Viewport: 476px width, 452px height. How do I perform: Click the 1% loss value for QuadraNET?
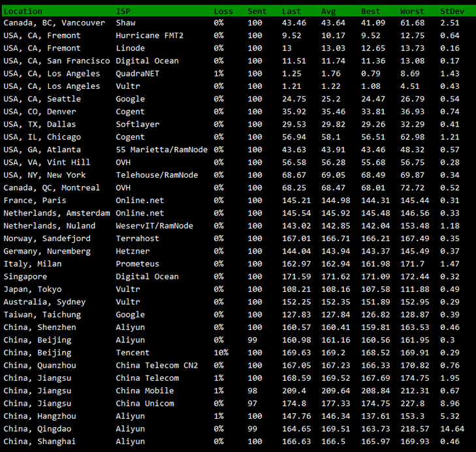coord(219,74)
